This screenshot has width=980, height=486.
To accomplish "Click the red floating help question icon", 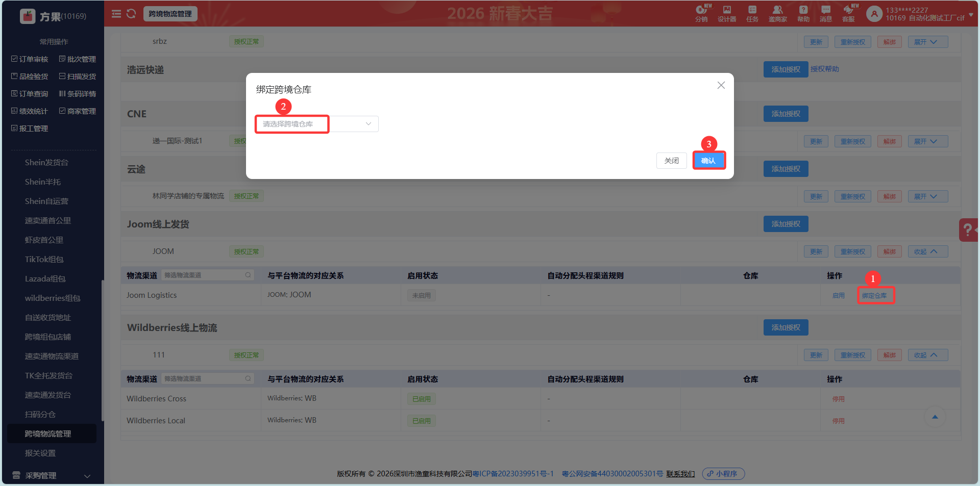I will click(968, 230).
